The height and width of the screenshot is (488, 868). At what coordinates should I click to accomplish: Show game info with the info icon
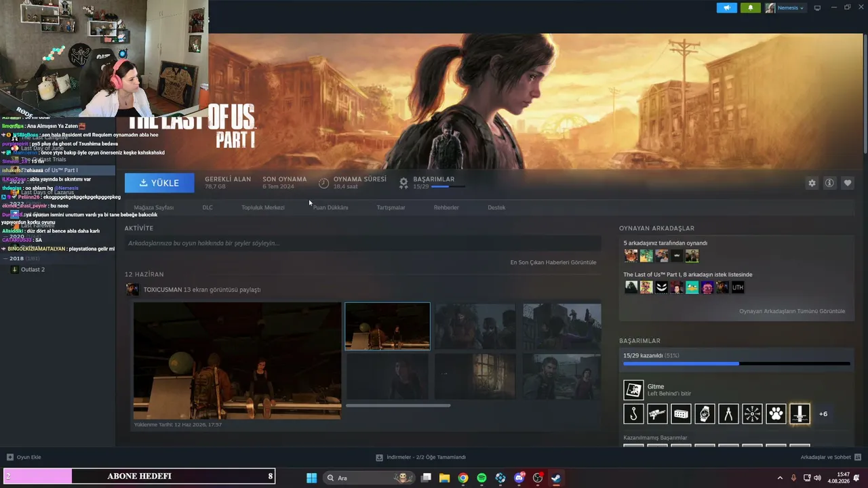coord(829,183)
